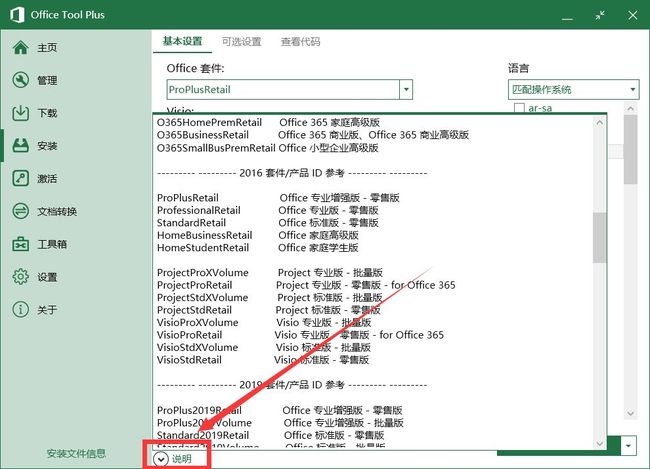Image resolution: width=650 pixels, height=469 pixels.
Task: Switch to the 查看代码 tab
Action: 301,41
